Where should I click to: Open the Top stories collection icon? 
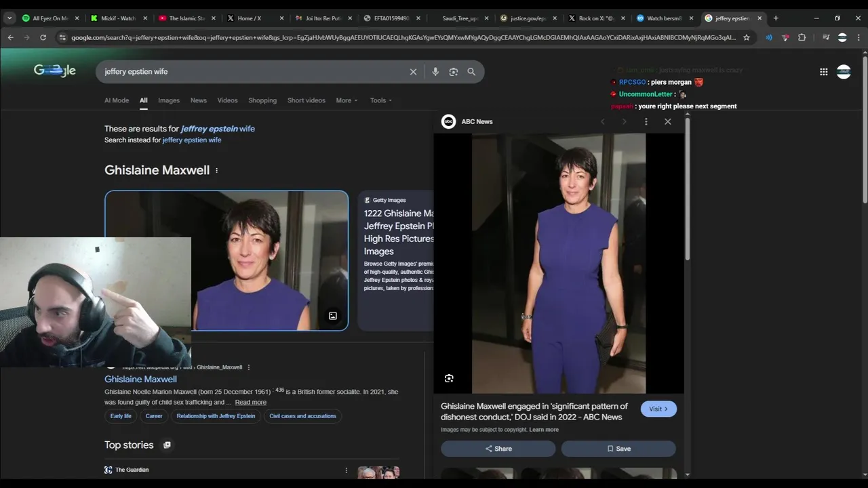167,445
